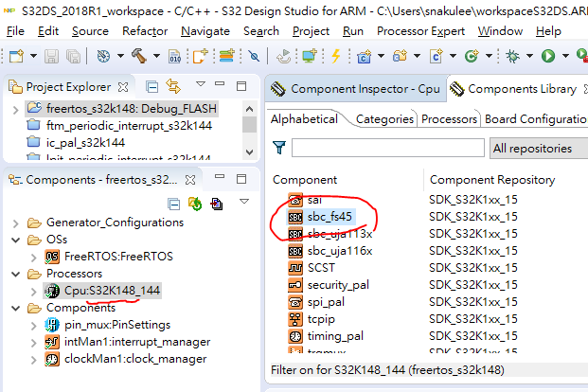This screenshot has height=392, width=588.
Task: Collapse All in Project Explorer
Action: [151, 87]
